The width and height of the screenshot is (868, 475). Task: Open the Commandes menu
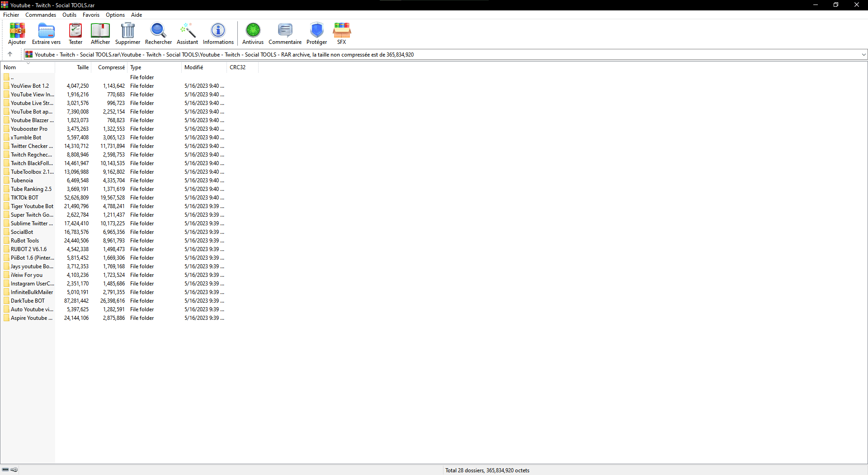41,15
